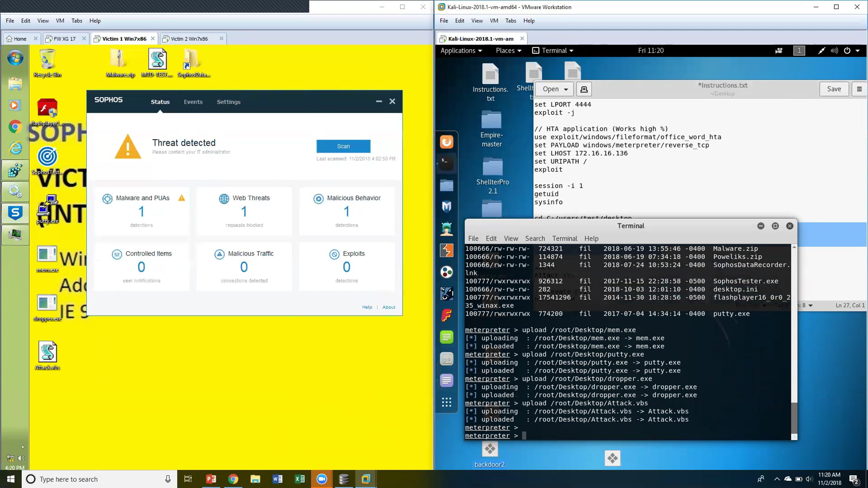Open the text editor hamburger menu

pos(859,89)
